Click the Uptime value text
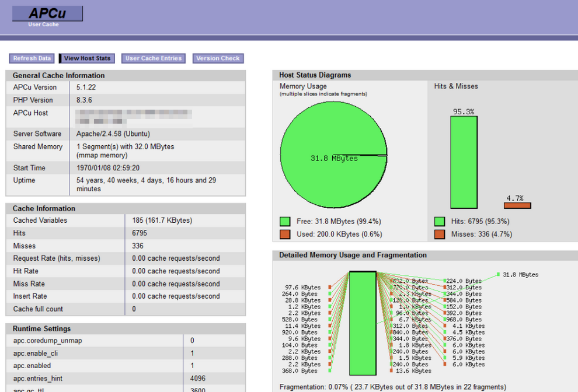 point(147,184)
